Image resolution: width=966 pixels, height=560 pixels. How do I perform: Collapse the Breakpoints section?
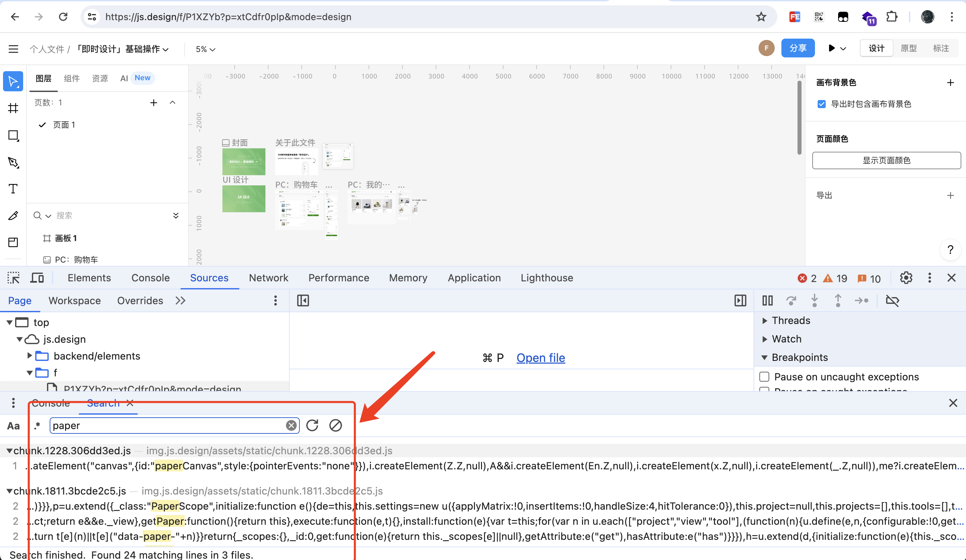tap(765, 358)
